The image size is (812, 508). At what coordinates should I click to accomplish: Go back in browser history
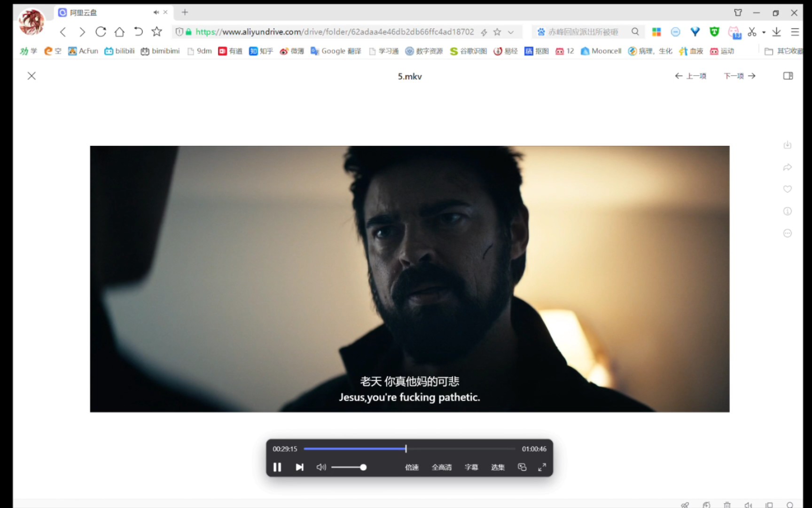coord(63,32)
